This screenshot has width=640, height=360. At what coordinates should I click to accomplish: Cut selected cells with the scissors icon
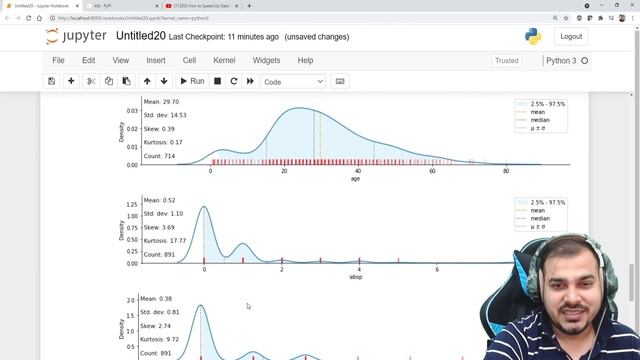pos(91,81)
